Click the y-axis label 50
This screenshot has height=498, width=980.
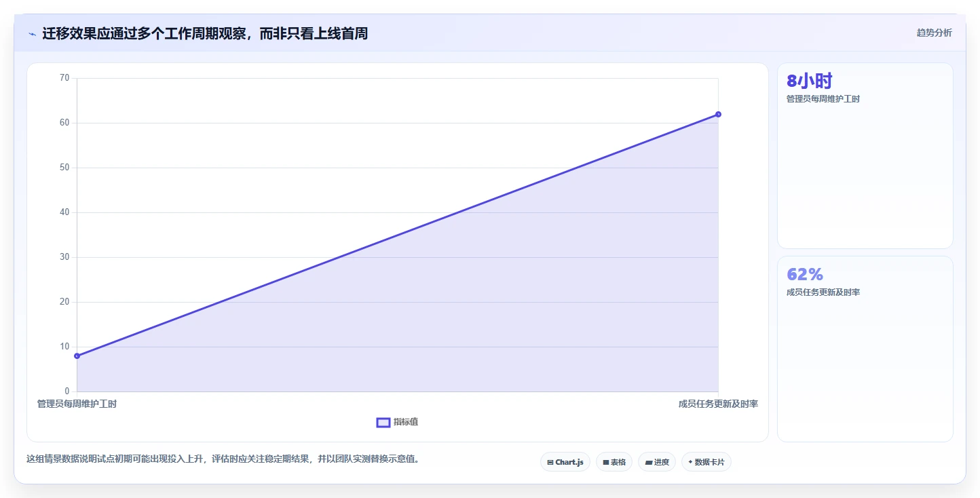pos(64,168)
